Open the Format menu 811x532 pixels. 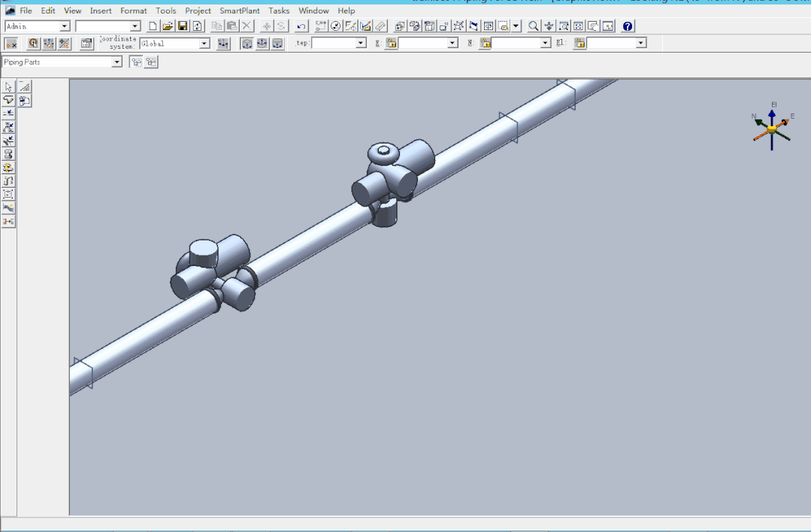coord(134,11)
